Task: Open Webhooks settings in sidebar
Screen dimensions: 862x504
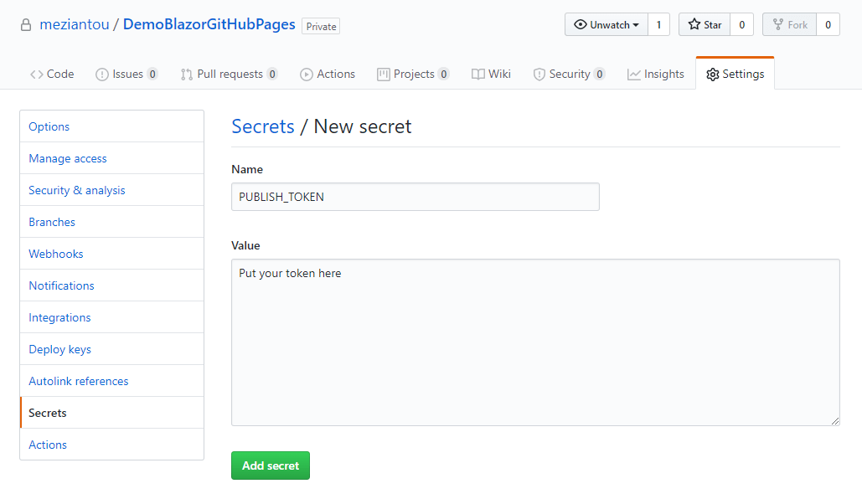Action: pyautogui.click(x=56, y=254)
